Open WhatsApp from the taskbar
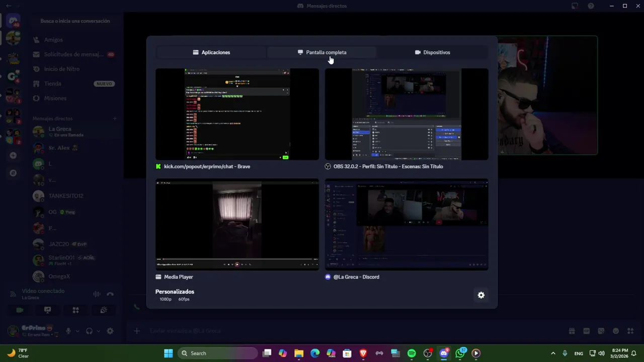 click(460, 353)
